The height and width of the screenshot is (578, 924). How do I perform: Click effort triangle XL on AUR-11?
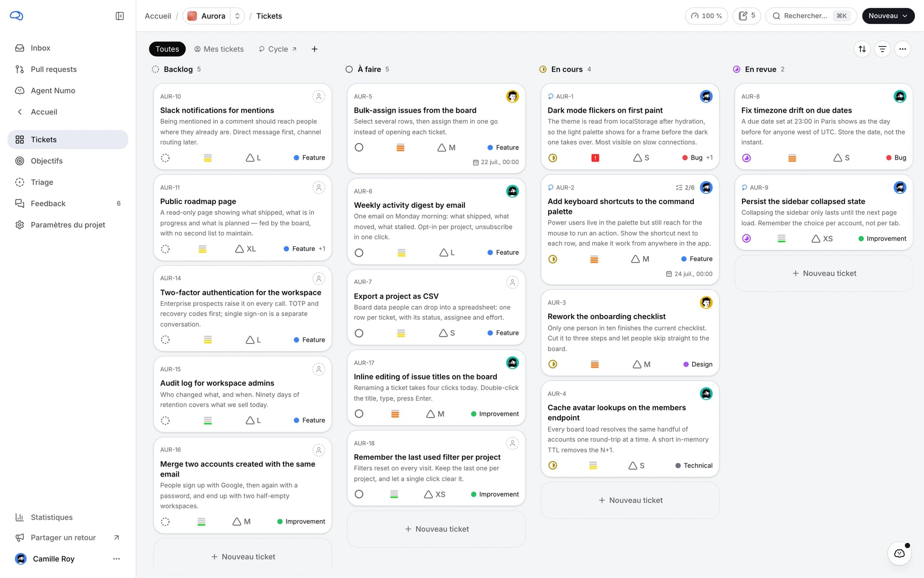click(246, 249)
